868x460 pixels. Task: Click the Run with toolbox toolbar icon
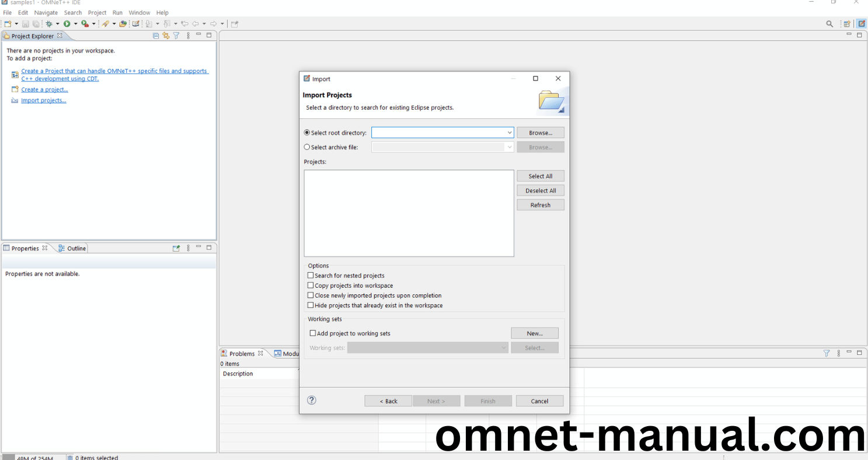click(85, 24)
